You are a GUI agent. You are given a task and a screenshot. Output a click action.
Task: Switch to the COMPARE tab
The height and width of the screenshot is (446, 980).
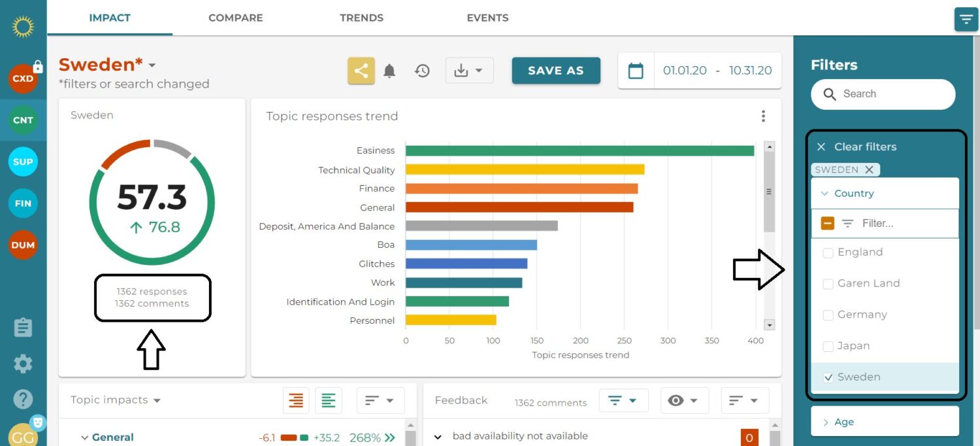[x=236, y=18]
